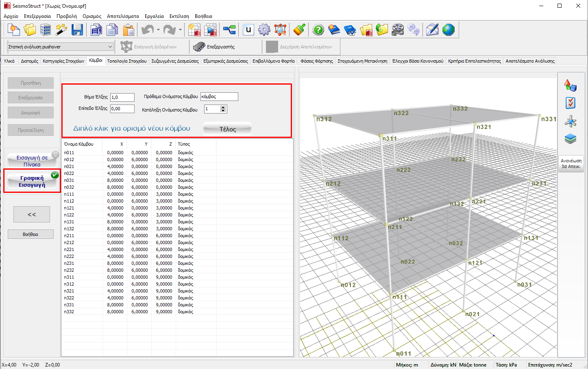The width and height of the screenshot is (588, 369).
Task: Open 3D plot options checklist icon
Action: pos(571,103)
